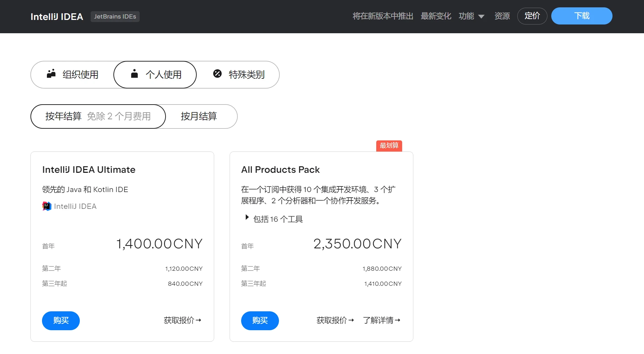Click 获取报价 link in Ultimate card

click(182, 320)
